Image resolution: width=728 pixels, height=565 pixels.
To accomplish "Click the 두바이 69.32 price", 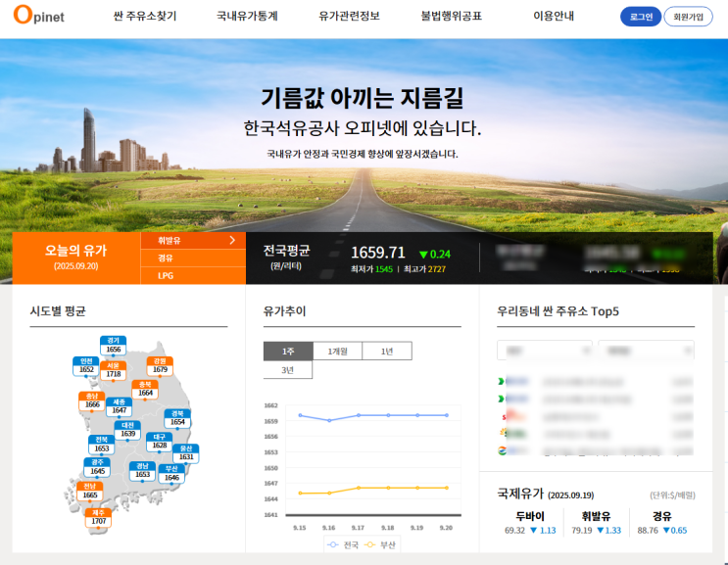I will click(x=514, y=530).
